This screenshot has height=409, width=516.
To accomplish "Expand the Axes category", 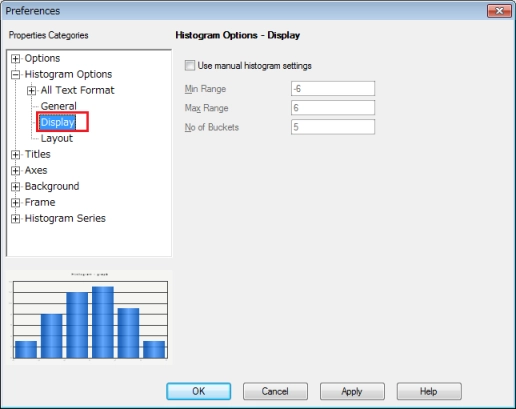I will (x=15, y=171).
